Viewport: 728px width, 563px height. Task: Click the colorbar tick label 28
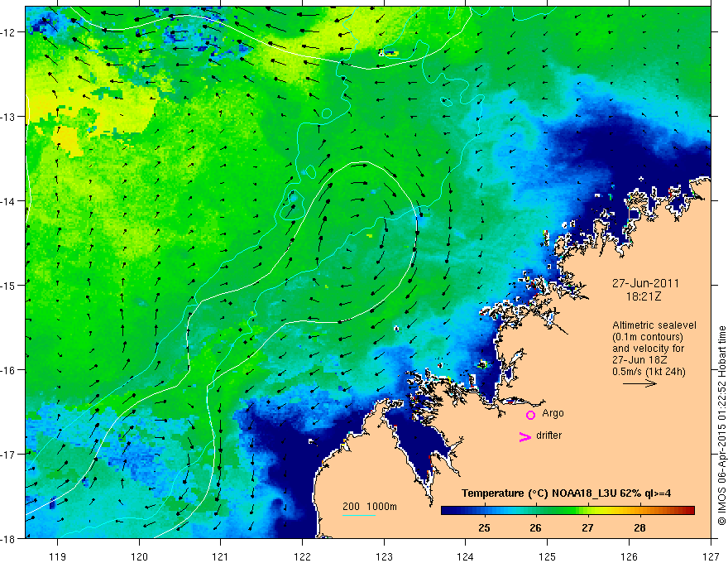pyautogui.click(x=639, y=528)
